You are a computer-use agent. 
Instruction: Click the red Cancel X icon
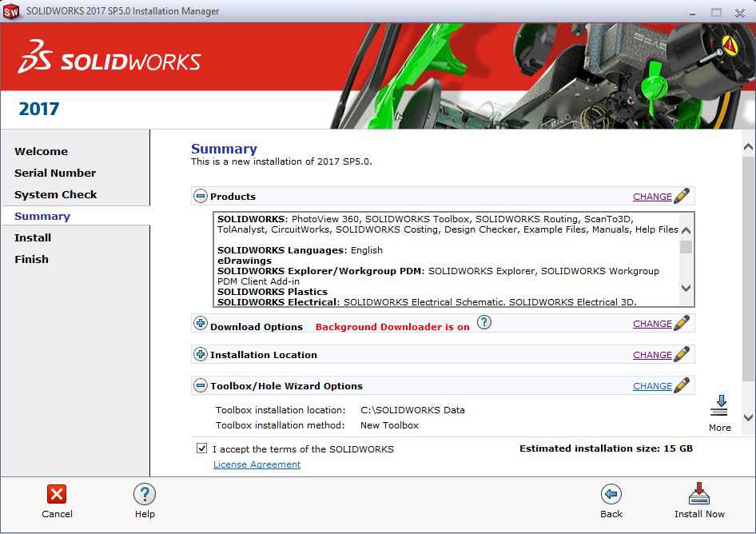click(x=57, y=494)
